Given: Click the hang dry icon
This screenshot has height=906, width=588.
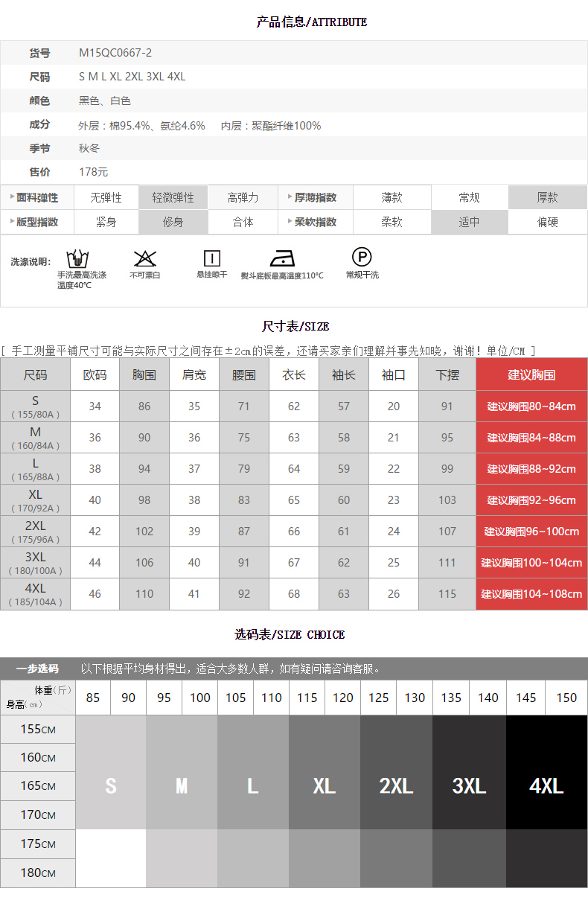Looking at the screenshot, I should pyautogui.click(x=212, y=258).
